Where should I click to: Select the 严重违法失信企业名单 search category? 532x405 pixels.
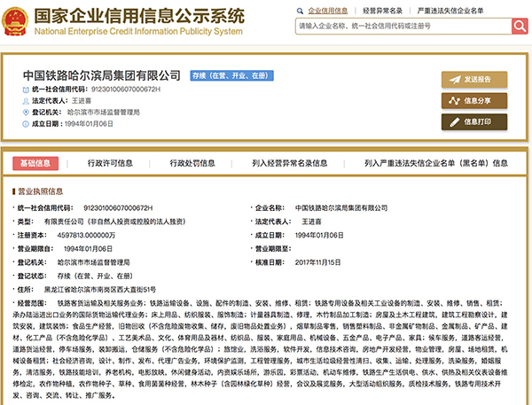(x=450, y=11)
